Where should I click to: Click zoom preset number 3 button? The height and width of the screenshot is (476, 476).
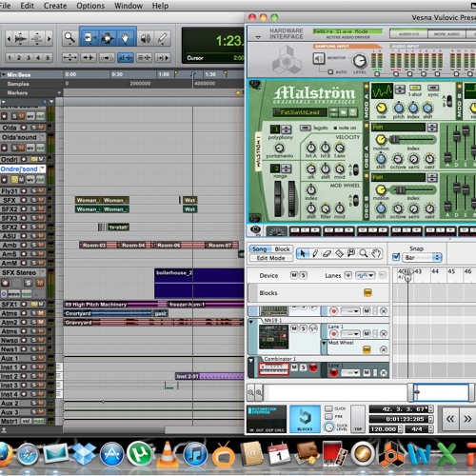tap(29, 58)
